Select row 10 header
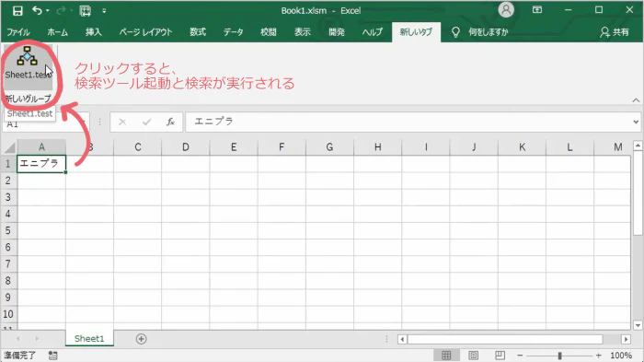This screenshot has width=644, height=362. tap(8, 314)
